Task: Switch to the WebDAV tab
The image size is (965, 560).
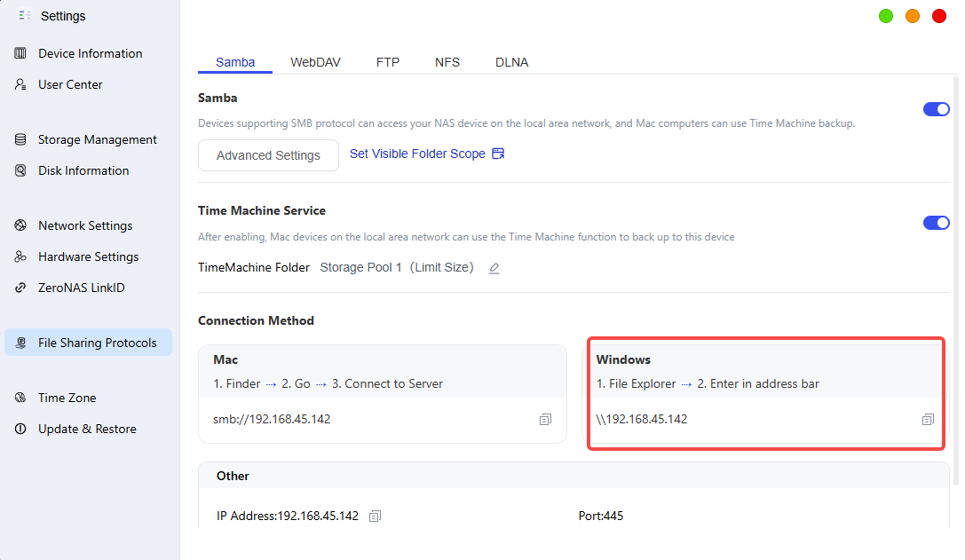Action: (x=315, y=62)
